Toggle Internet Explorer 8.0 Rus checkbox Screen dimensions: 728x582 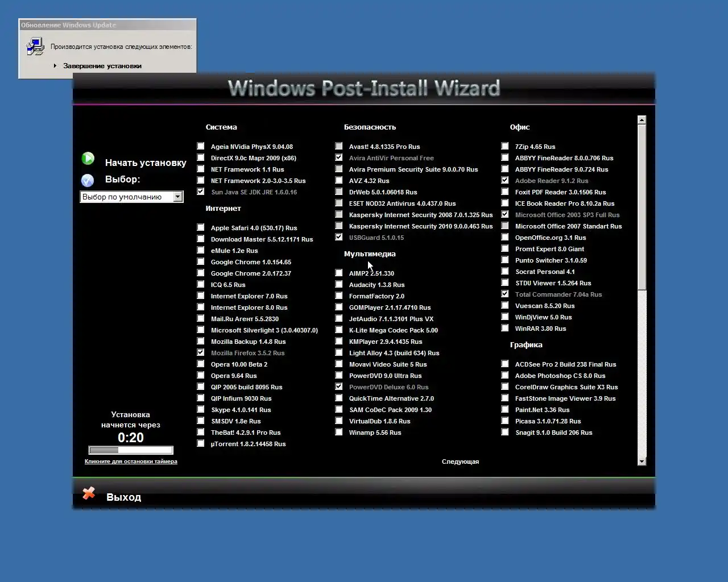tap(201, 307)
